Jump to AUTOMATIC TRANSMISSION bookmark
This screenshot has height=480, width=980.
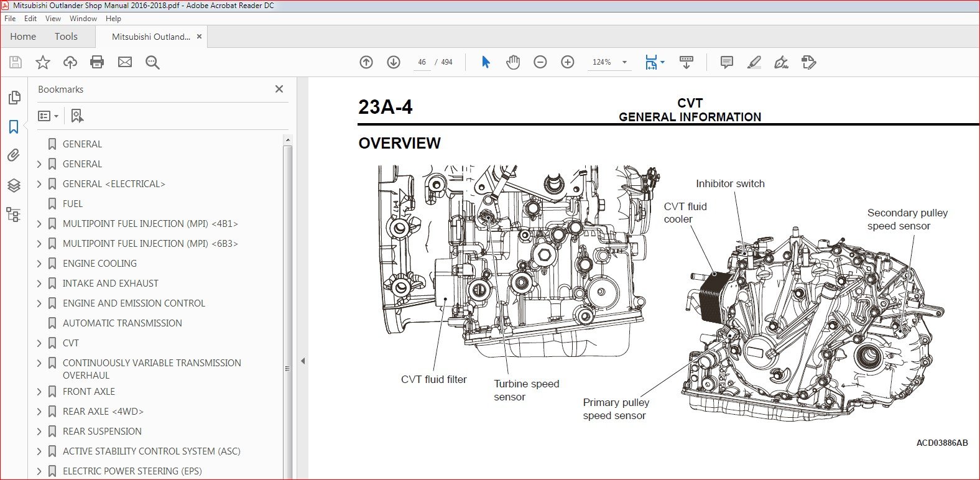pos(122,323)
